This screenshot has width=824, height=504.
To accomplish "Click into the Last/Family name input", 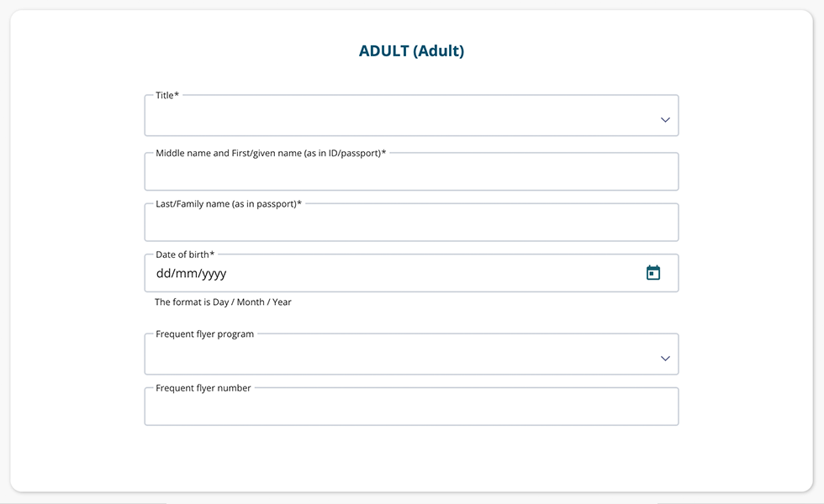I will (x=411, y=224).
